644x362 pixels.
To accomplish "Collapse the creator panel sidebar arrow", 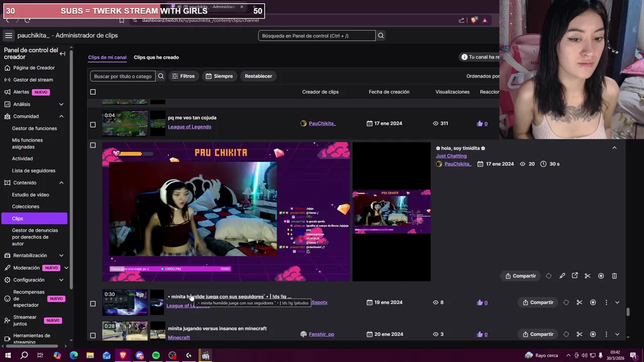I will 62,54.
